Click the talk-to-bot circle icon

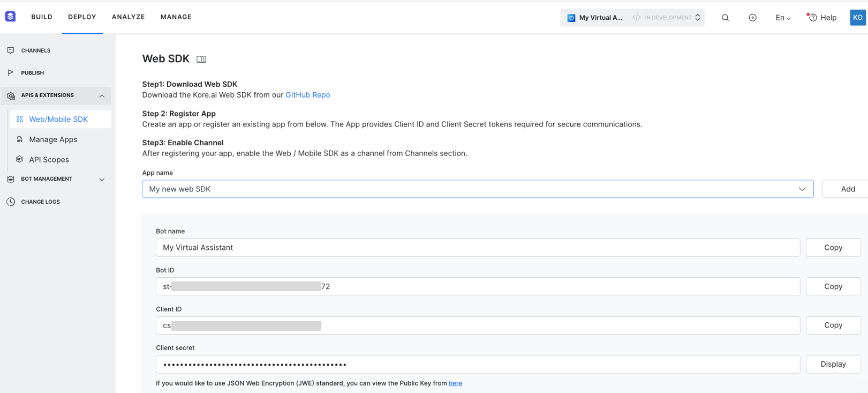pyautogui.click(x=752, y=18)
